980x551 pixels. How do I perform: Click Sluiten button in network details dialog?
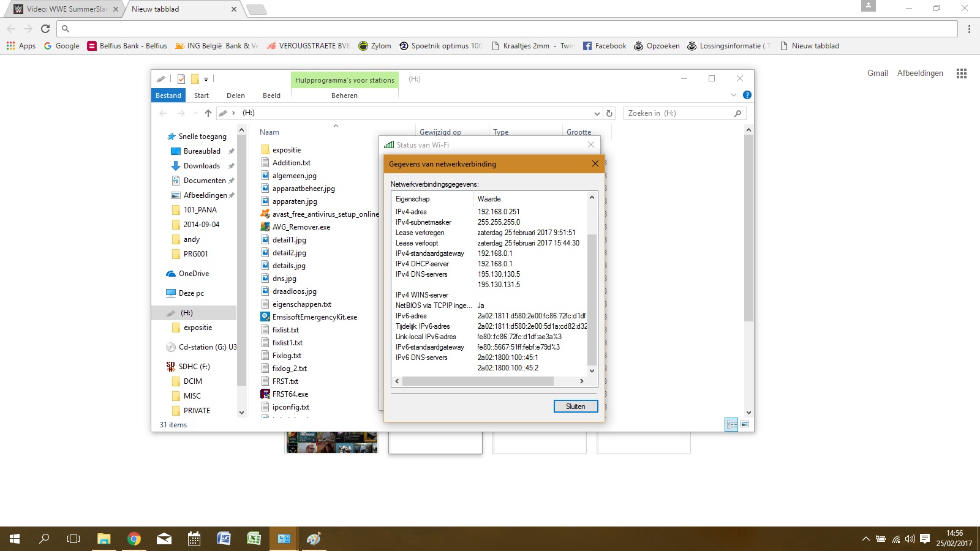point(576,407)
